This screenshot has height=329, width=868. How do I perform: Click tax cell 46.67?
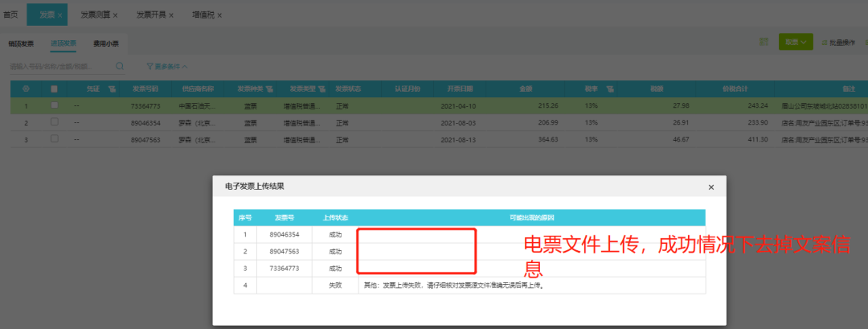click(x=681, y=140)
